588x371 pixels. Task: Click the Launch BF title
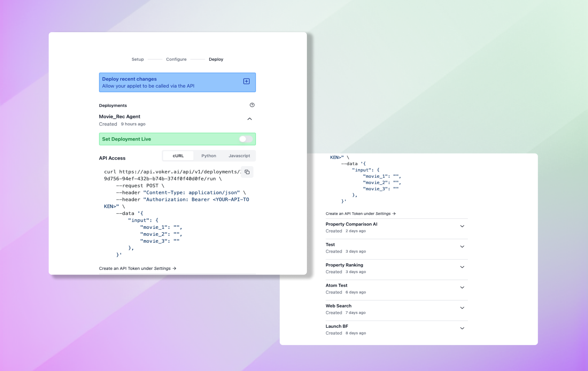(x=337, y=326)
